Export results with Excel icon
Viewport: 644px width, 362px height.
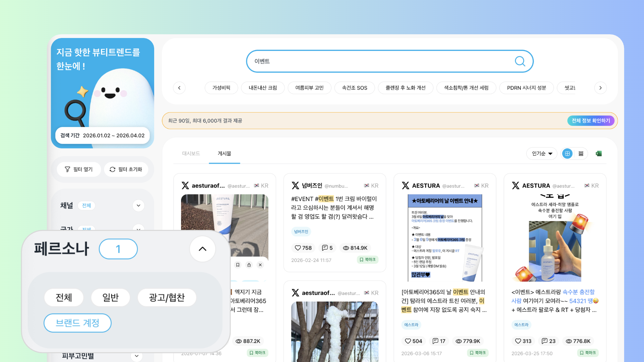pyautogui.click(x=599, y=153)
